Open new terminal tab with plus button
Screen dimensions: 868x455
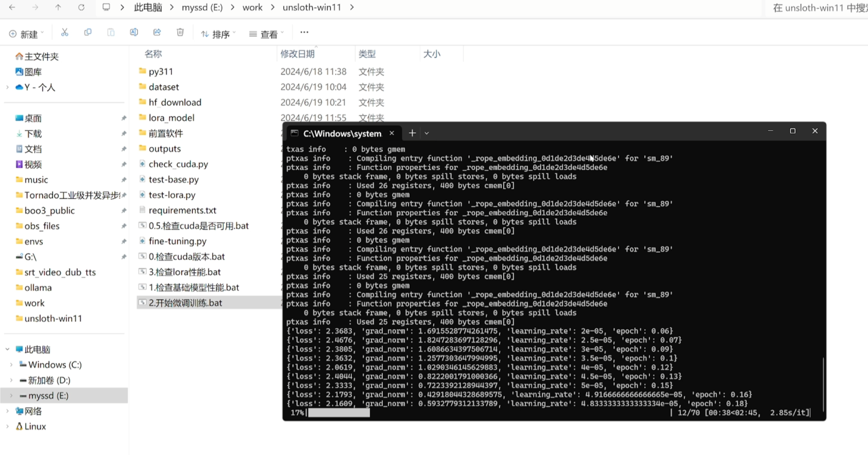pos(412,133)
